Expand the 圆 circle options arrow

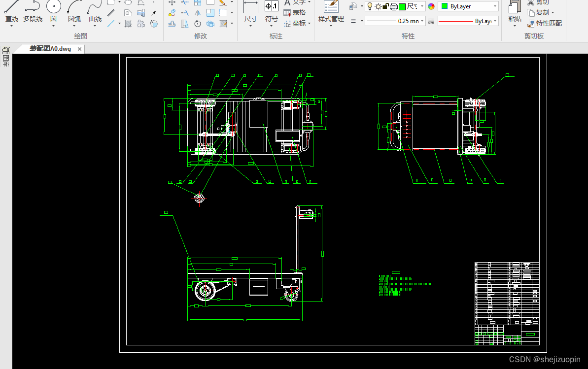pyautogui.click(x=54, y=26)
